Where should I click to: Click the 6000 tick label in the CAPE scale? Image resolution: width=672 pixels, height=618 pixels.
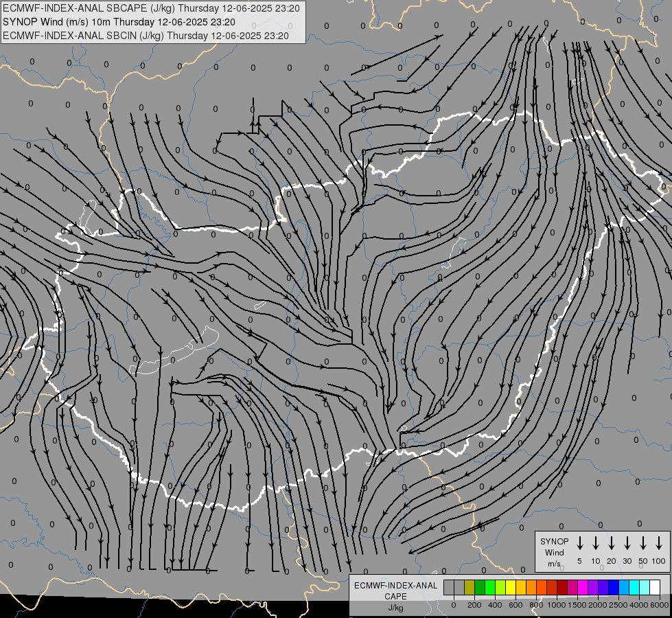point(660,605)
